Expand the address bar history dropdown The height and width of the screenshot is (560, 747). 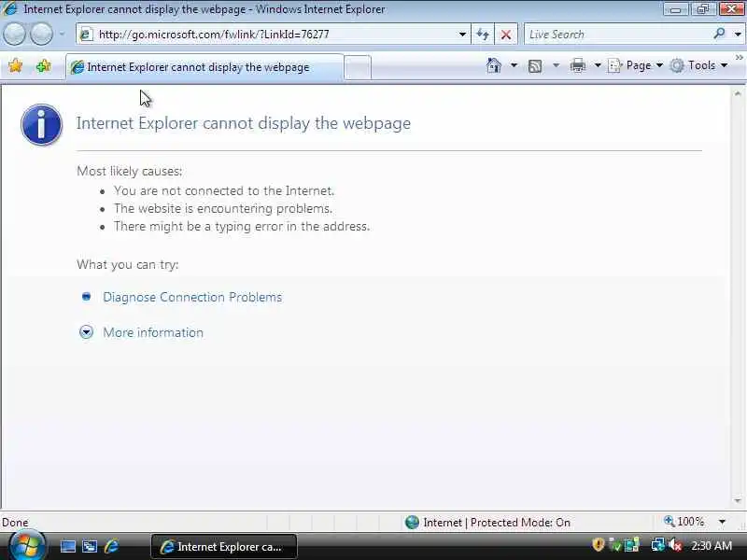[x=462, y=35]
